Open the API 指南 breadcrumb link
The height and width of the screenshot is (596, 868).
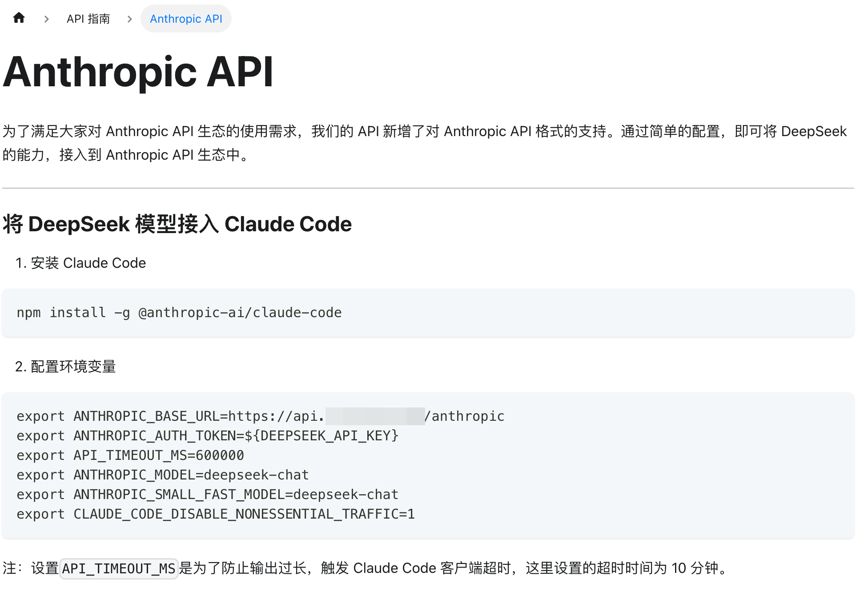click(88, 19)
